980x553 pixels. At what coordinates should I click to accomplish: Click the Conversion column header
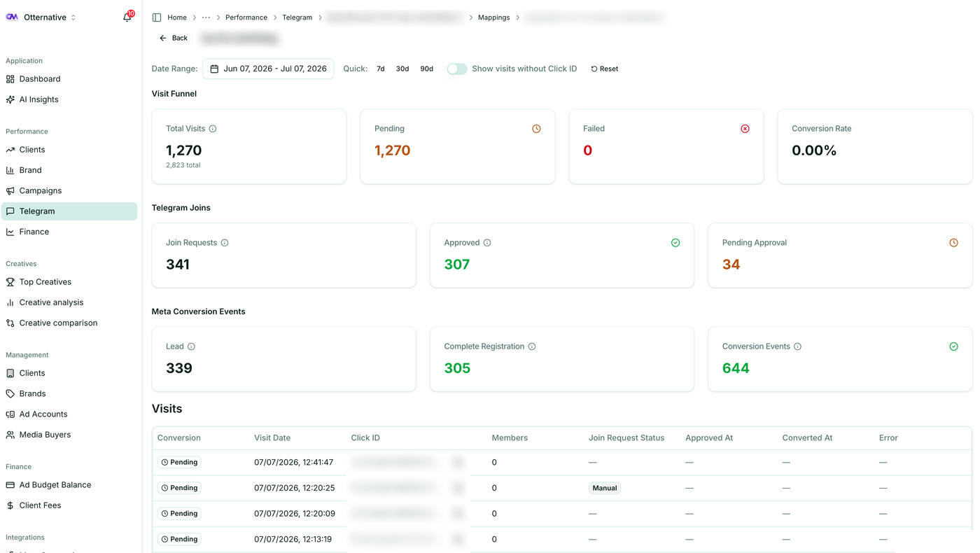(x=179, y=437)
